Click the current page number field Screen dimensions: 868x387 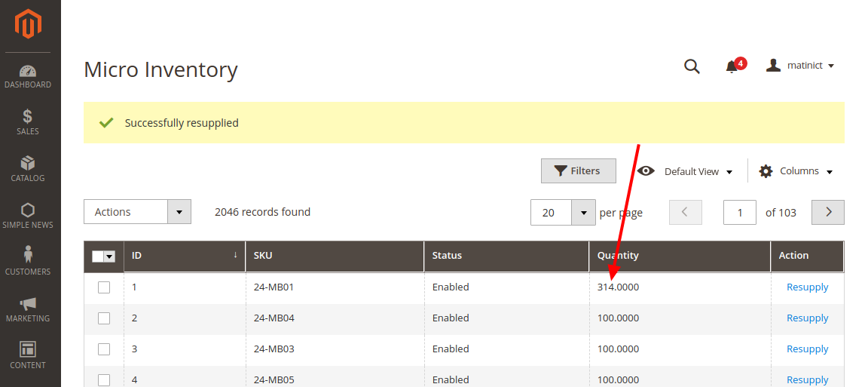(739, 213)
